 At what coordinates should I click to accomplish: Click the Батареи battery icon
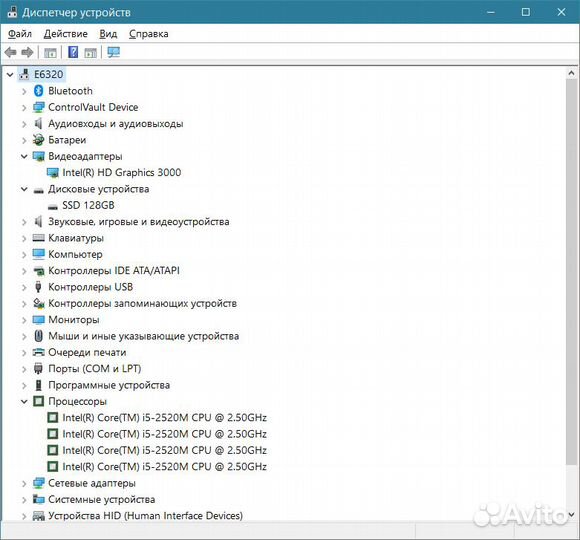38,140
